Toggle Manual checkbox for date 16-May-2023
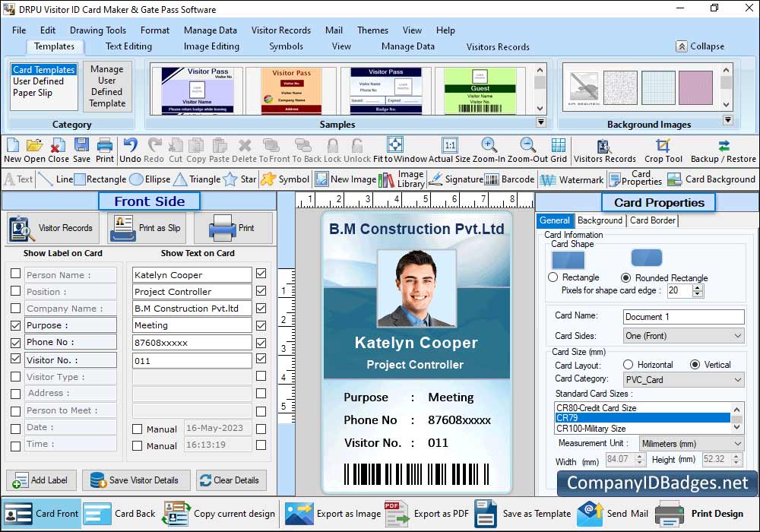 point(137,429)
